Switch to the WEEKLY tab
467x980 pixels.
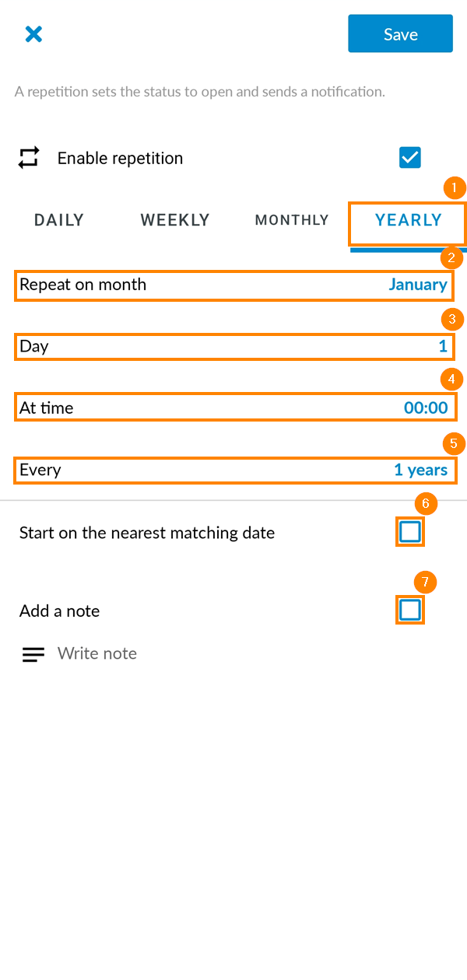click(x=174, y=220)
